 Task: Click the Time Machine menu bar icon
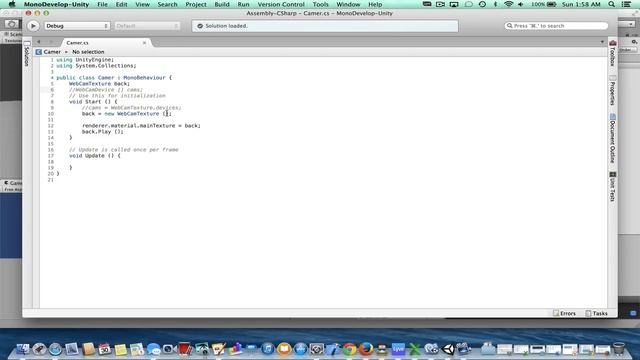click(x=482, y=4)
